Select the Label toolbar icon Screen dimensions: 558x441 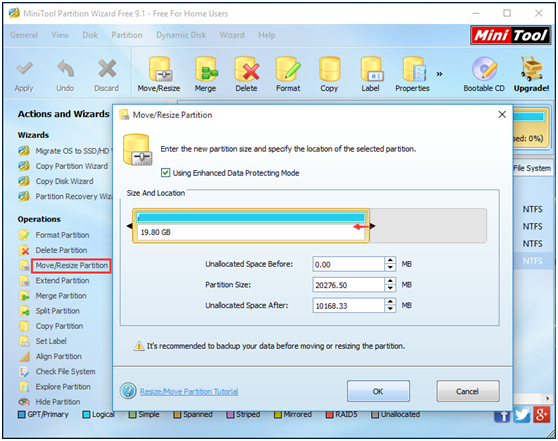tap(371, 69)
